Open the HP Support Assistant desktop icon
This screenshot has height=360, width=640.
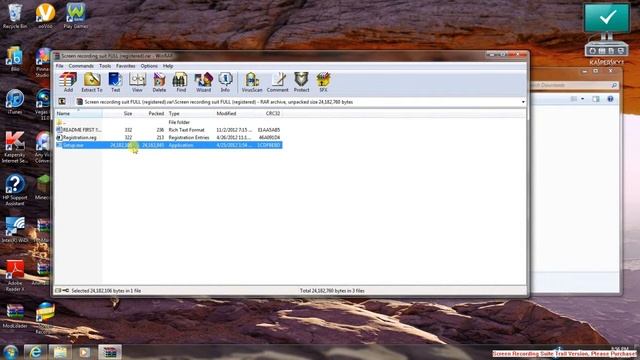coord(15,190)
